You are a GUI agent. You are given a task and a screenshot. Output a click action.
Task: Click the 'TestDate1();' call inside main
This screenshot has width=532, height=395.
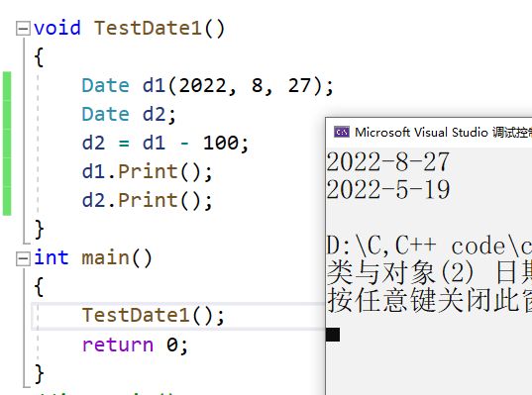(154, 316)
